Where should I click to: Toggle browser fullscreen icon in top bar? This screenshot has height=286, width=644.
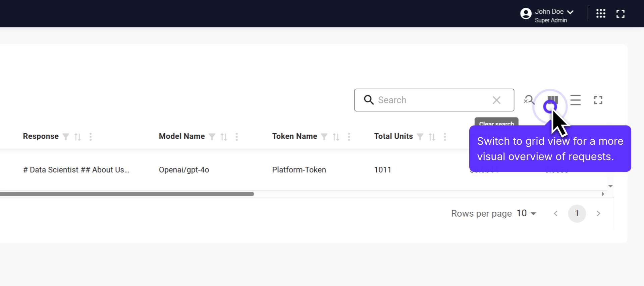point(620,14)
